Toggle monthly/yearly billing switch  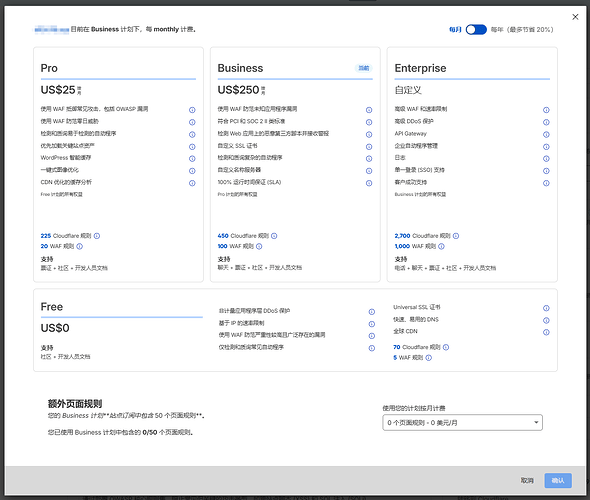point(476,29)
